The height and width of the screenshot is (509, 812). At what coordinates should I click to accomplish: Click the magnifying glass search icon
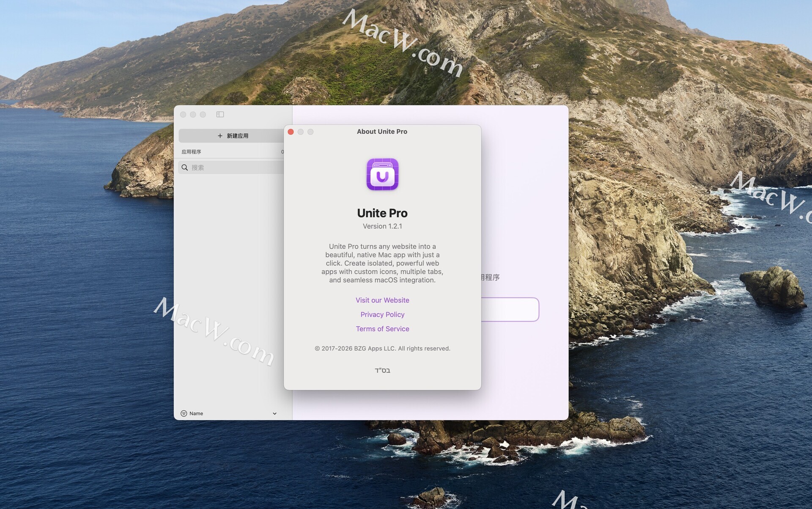point(185,168)
